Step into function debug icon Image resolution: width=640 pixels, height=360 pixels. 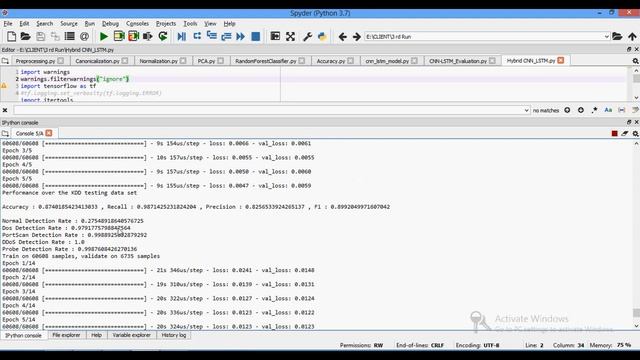click(x=211, y=36)
